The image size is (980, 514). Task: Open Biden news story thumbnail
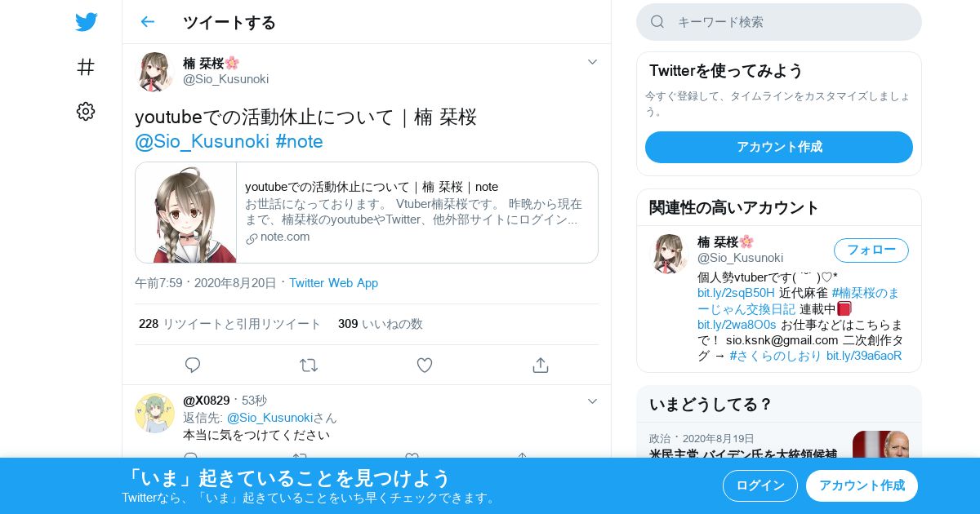click(880, 445)
